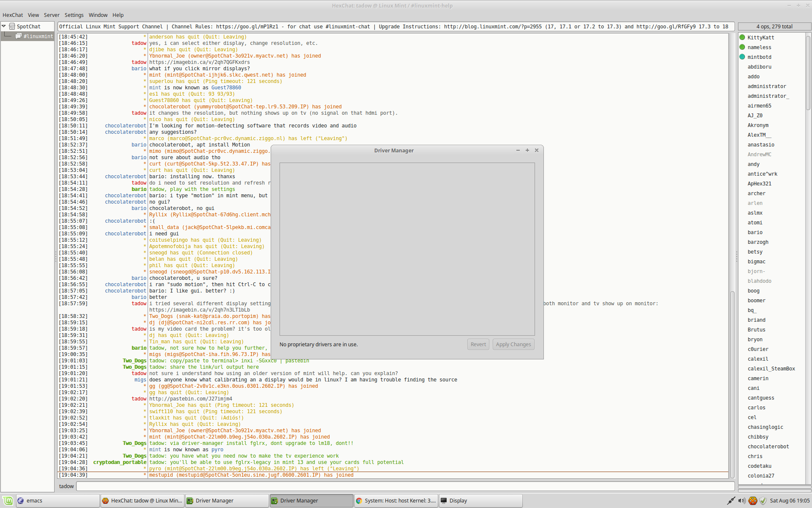
Task: Click KittyKatt's green op status icon
Action: pos(742,37)
